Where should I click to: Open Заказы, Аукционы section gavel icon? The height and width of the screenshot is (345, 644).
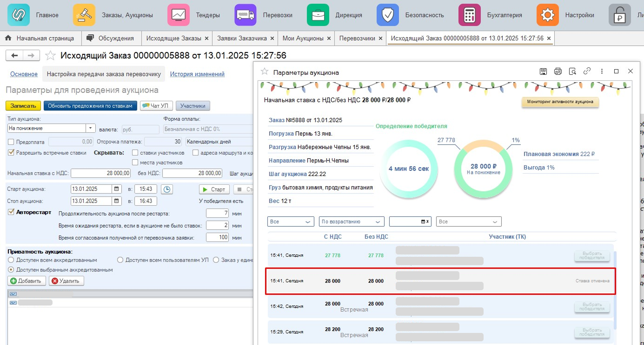click(x=84, y=15)
